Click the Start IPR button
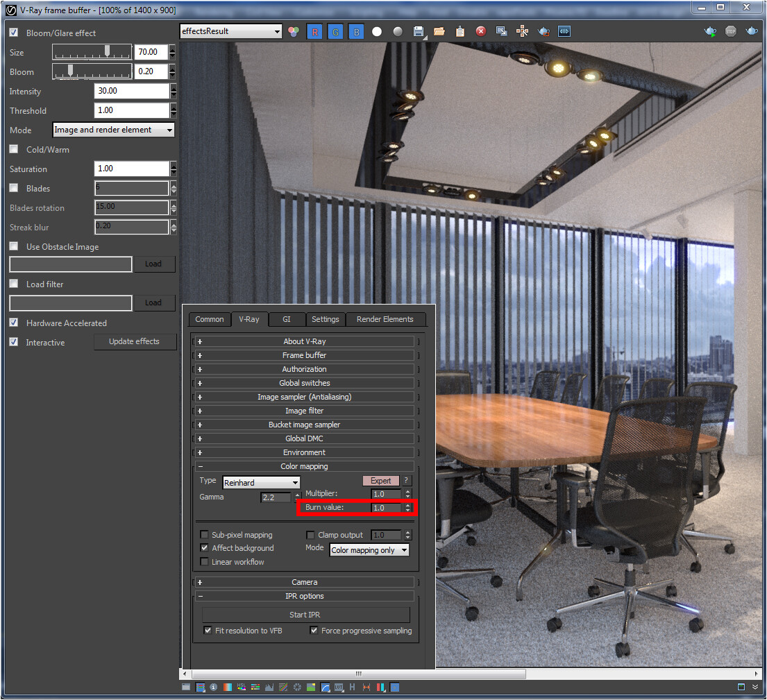Viewport: 767px width, 700px height. (x=305, y=615)
